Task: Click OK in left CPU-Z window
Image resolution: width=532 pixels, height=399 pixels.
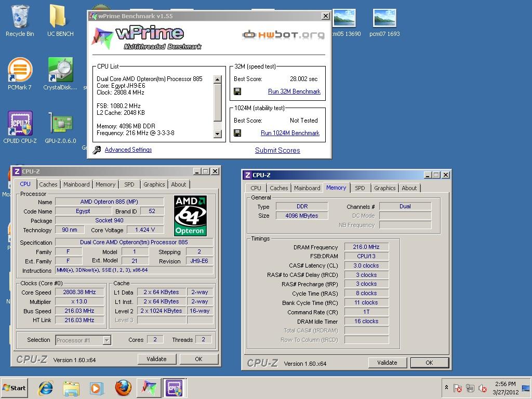Action: click(199, 359)
